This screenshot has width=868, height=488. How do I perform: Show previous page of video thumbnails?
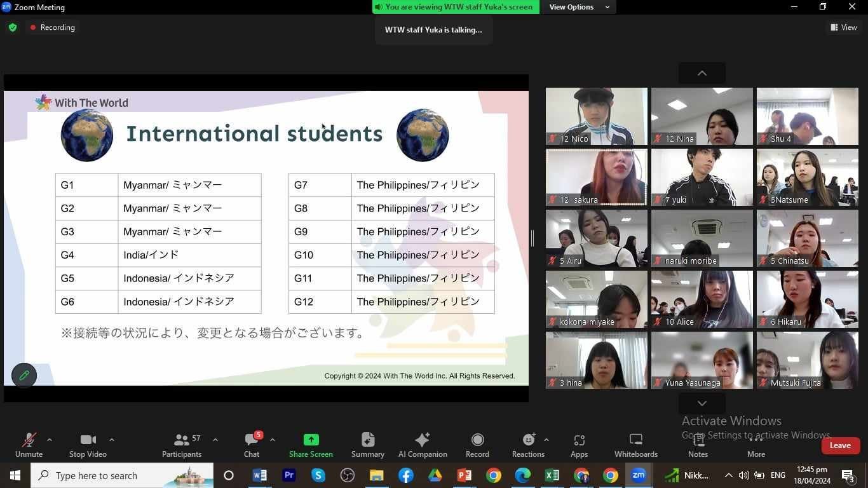702,73
